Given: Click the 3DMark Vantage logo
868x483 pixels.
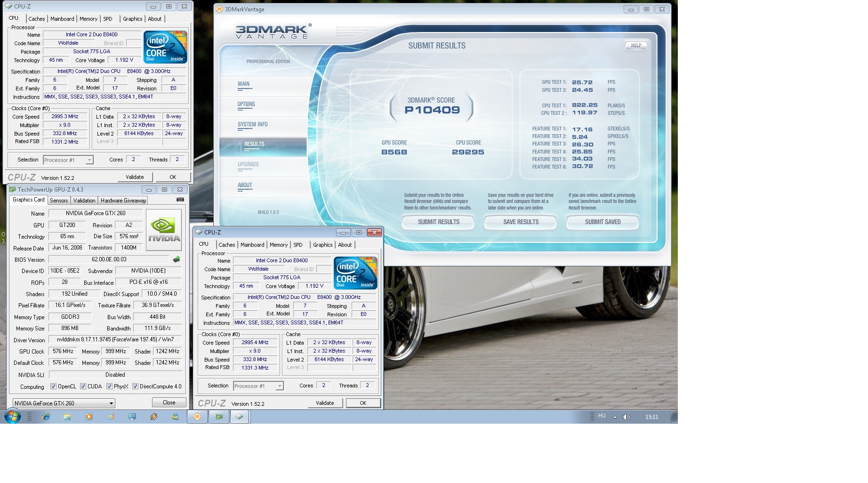Looking at the screenshot, I should pos(273,32).
